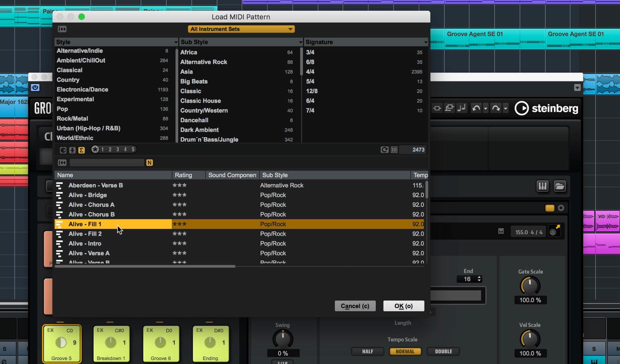
Task: Set the rating filter to 1
Action: 103,149
